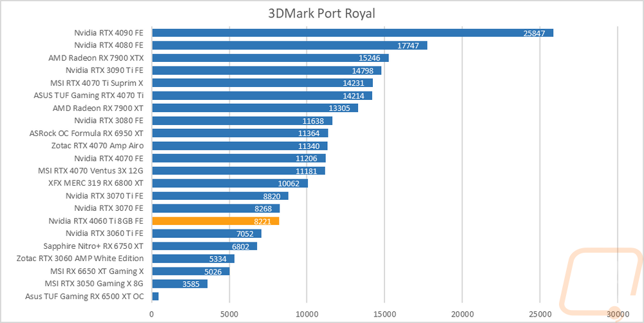The image size is (644, 323).
Task: Select the 5000 axis tick label
Action: coord(230,315)
